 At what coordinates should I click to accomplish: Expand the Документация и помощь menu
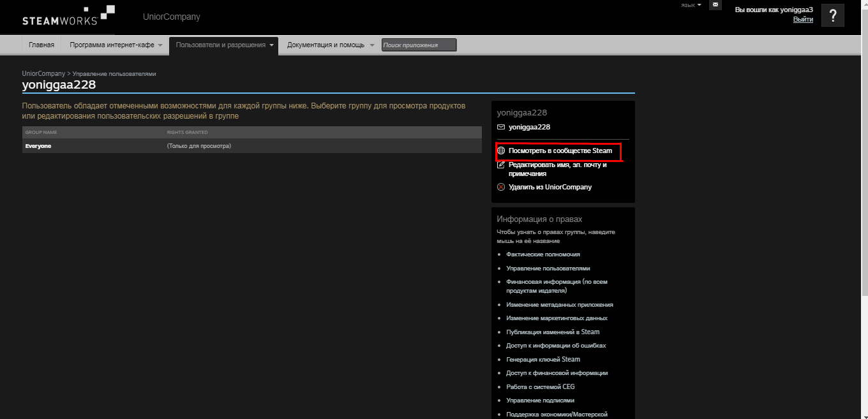click(330, 45)
